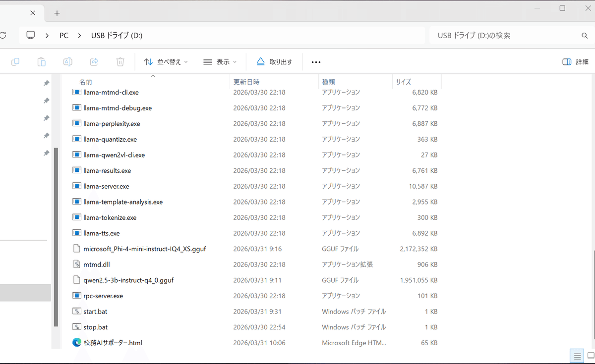Screen dimensions: 595x364
Task: Click the delete trash can icon
Action: (120, 62)
